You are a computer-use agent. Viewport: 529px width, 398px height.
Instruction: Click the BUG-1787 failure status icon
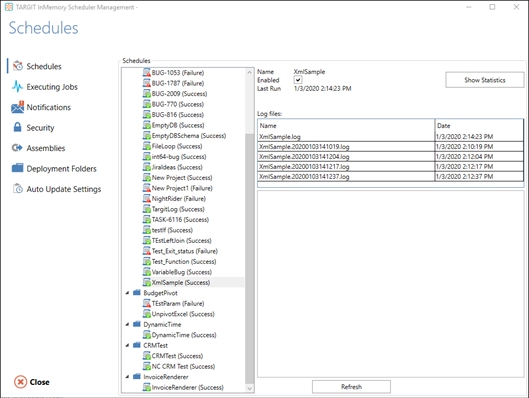click(147, 83)
